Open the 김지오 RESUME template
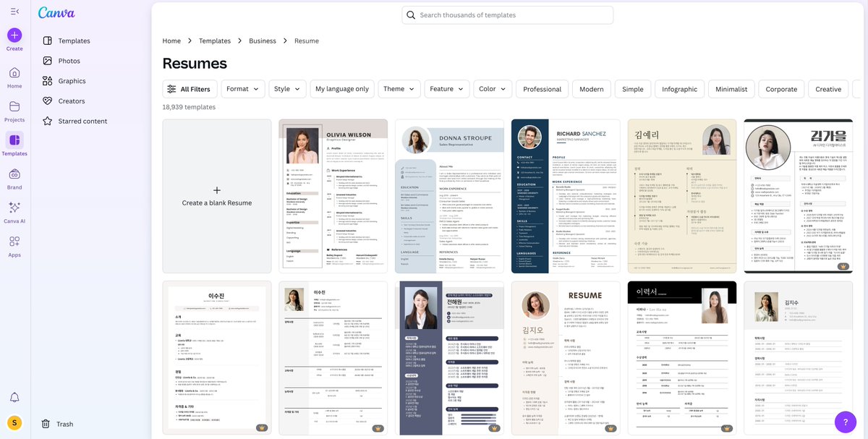The height and width of the screenshot is (439, 868). pyautogui.click(x=566, y=358)
